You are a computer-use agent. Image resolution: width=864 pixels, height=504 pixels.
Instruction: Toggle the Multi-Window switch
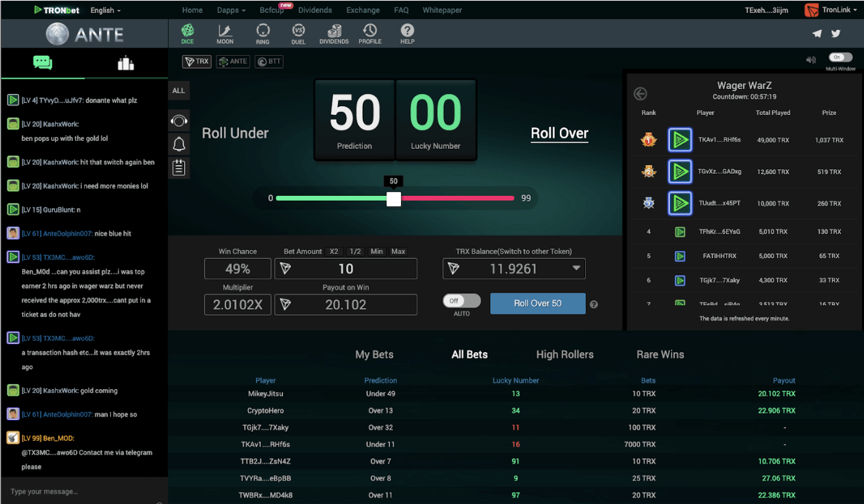coord(841,57)
